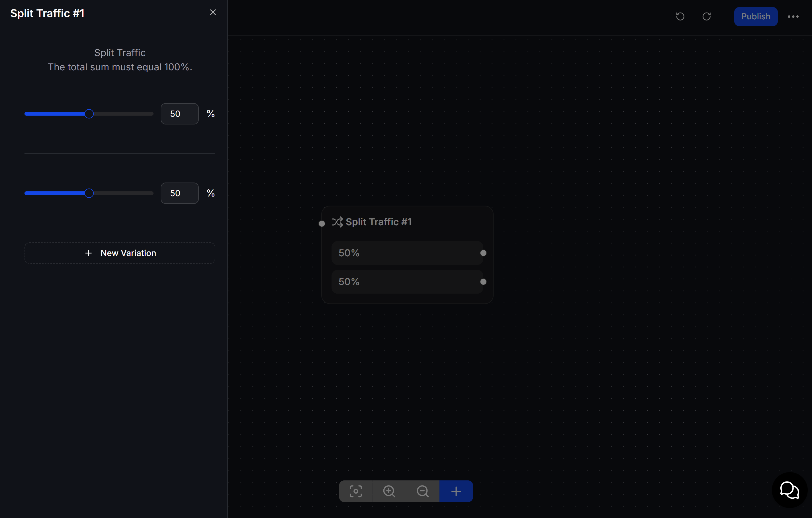This screenshot has height=518, width=812.
Task: Zoom in on the canvas
Action: click(389, 491)
